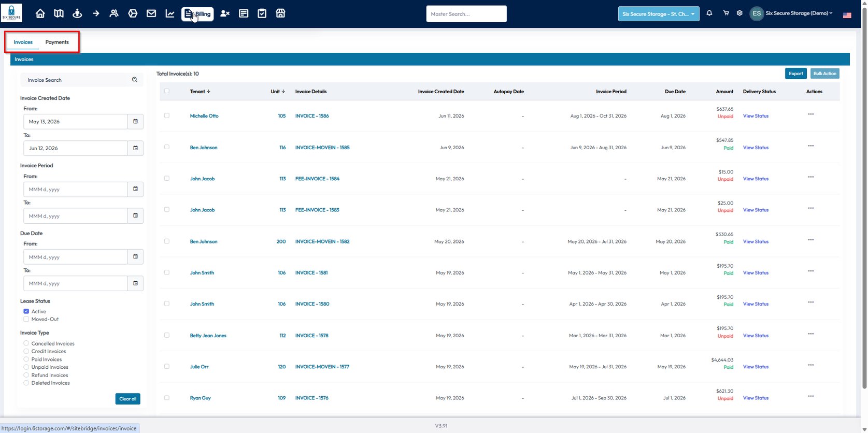Click the Invoice Period From date field
The image size is (868, 433).
coord(75,190)
